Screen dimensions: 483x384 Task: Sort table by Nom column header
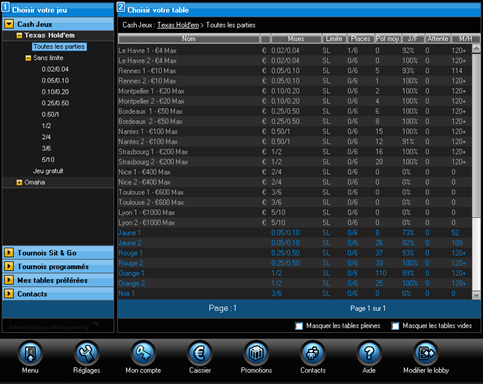point(189,39)
